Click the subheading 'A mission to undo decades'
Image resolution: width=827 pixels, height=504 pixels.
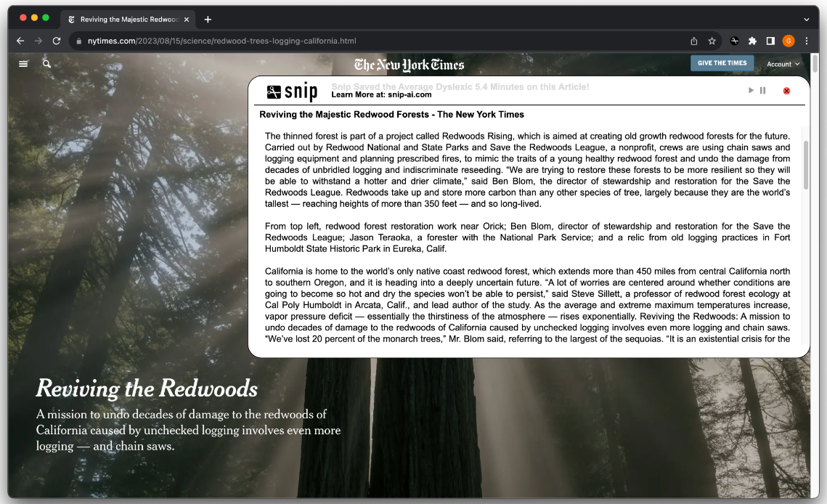pyautogui.click(x=188, y=430)
